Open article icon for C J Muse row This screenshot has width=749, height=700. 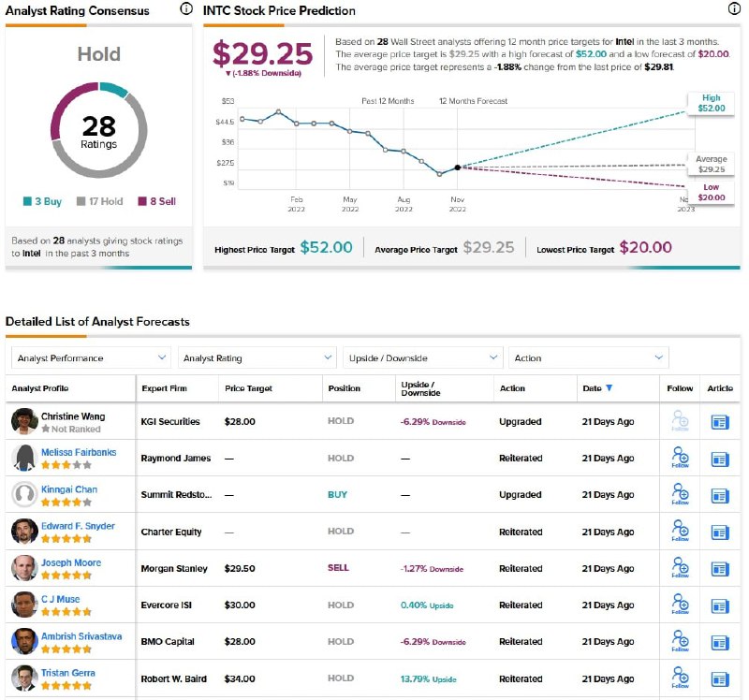pyautogui.click(x=720, y=605)
